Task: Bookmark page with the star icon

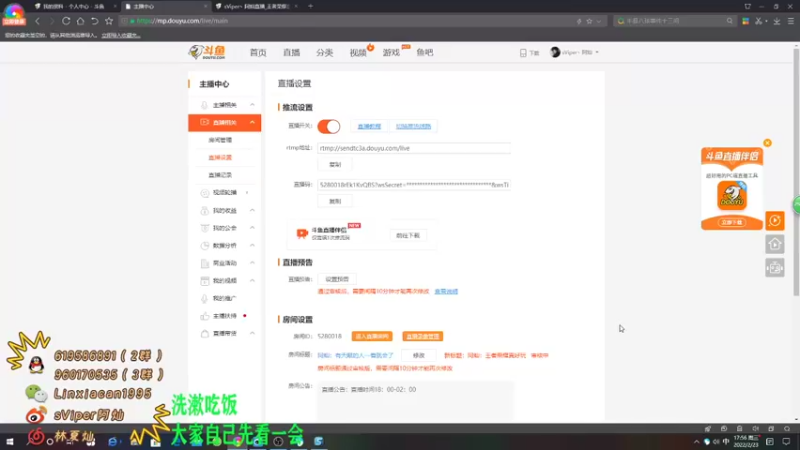Action: click(x=109, y=21)
